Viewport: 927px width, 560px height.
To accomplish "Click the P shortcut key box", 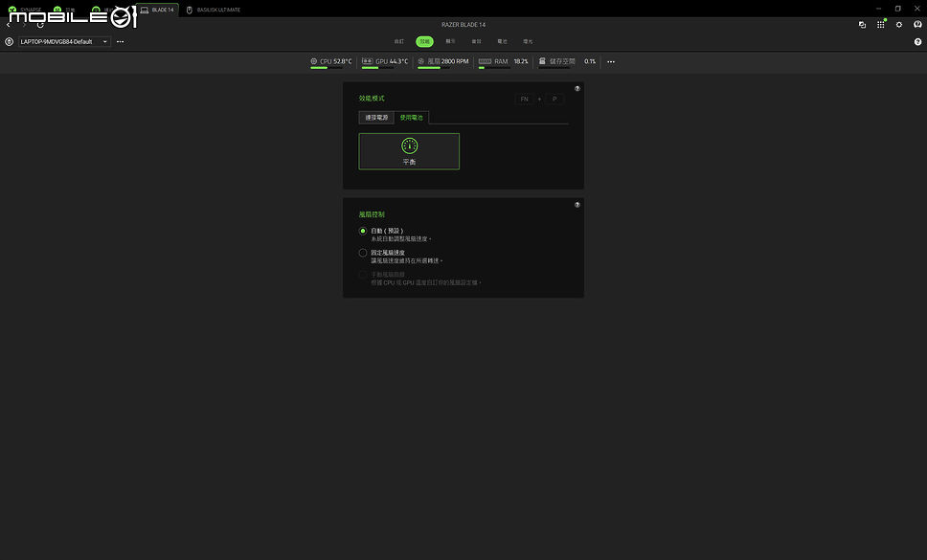I will click(554, 100).
